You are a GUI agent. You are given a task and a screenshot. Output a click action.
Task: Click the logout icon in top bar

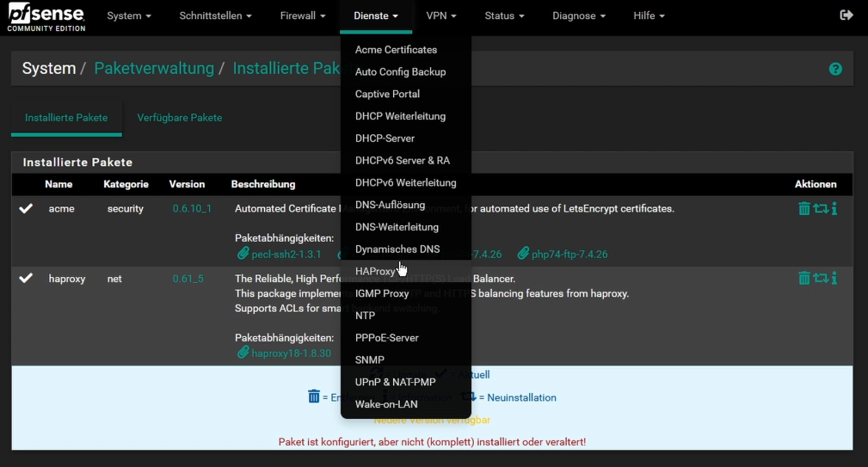(846, 15)
